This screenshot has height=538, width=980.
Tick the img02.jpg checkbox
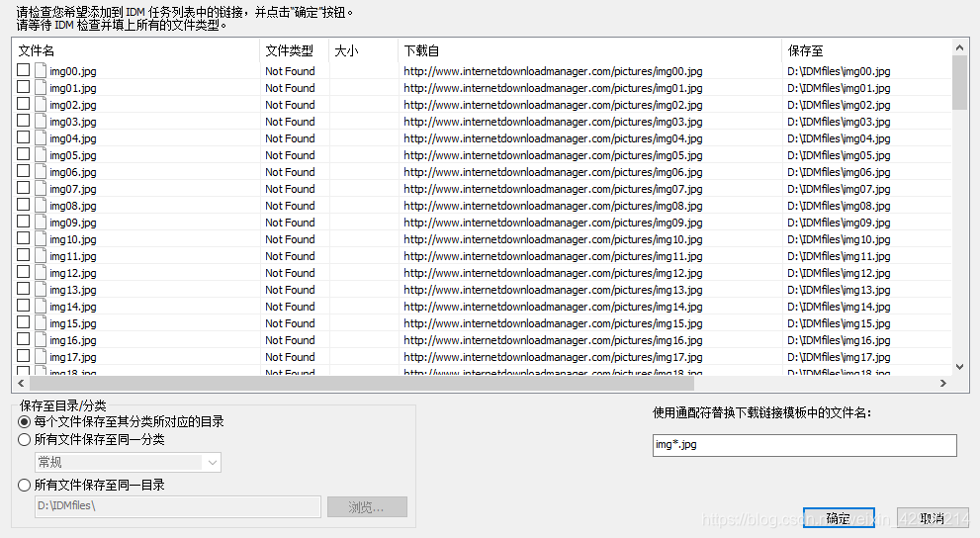tap(23, 104)
